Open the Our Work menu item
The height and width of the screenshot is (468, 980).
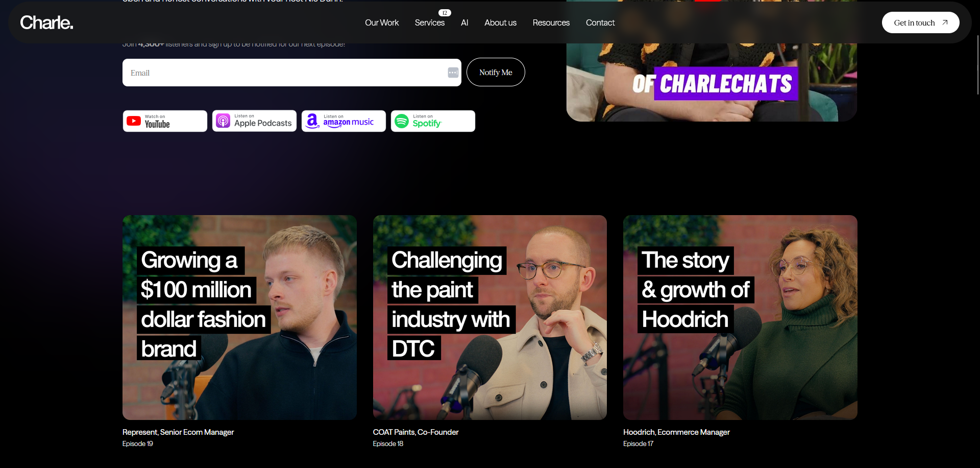pos(382,22)
